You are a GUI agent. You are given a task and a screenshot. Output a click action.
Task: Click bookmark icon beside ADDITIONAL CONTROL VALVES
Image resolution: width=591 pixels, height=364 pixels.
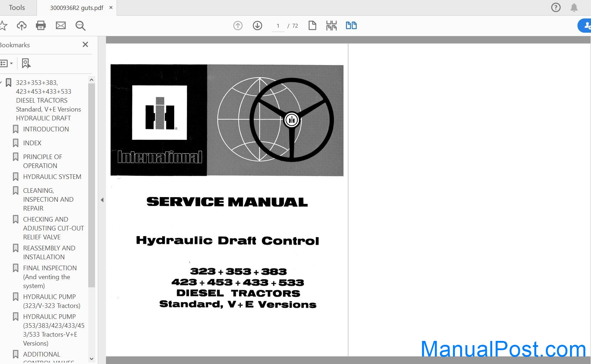pos(16,354)
